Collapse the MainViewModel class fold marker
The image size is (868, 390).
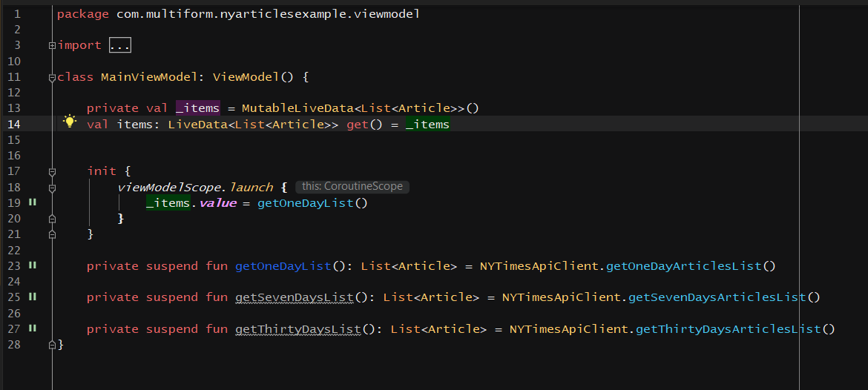tap(52, 77)
